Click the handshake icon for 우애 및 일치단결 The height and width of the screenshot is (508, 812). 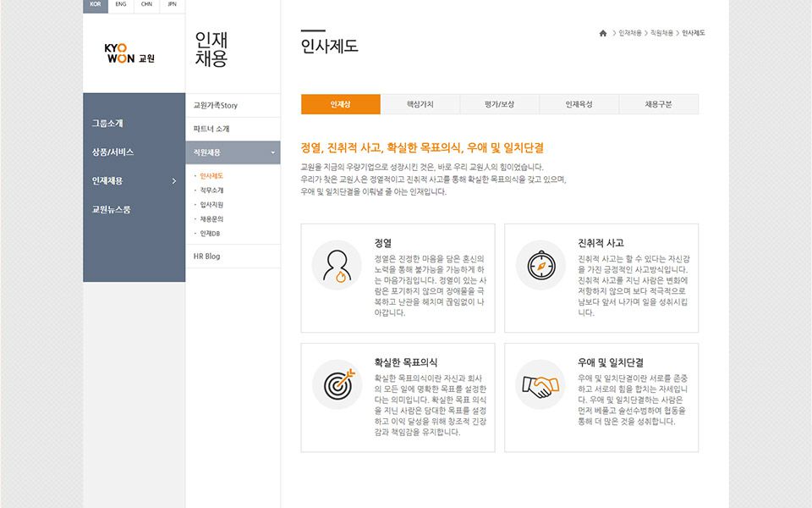click(x=540, y=385)
